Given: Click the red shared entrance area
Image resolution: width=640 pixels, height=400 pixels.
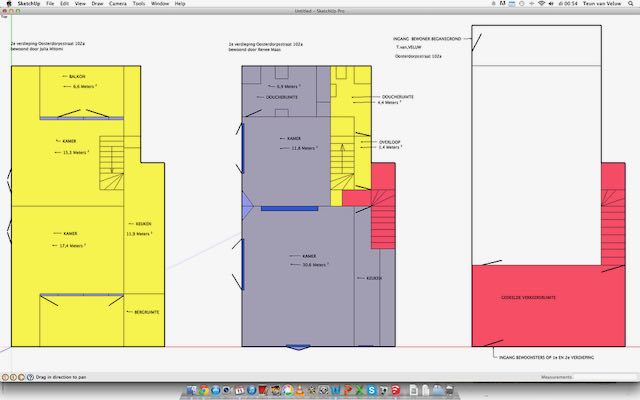Looking at the screenshot, I should [x=548, y=305].
